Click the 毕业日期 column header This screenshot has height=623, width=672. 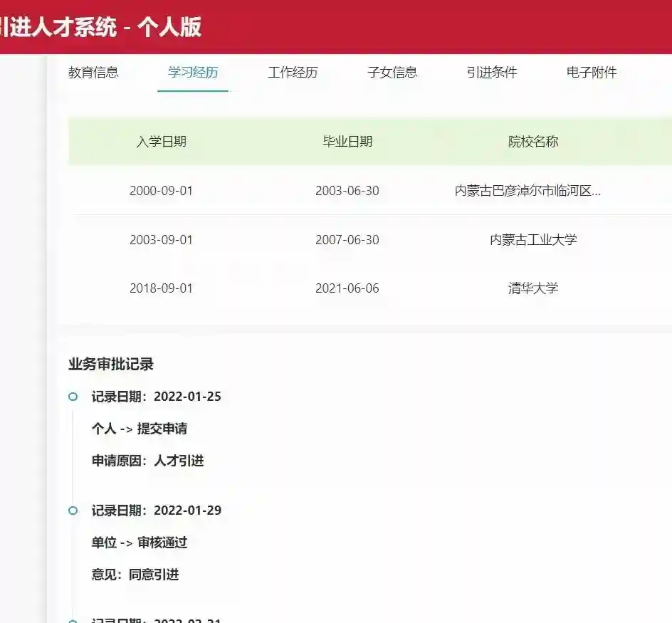tap(347, 141)
